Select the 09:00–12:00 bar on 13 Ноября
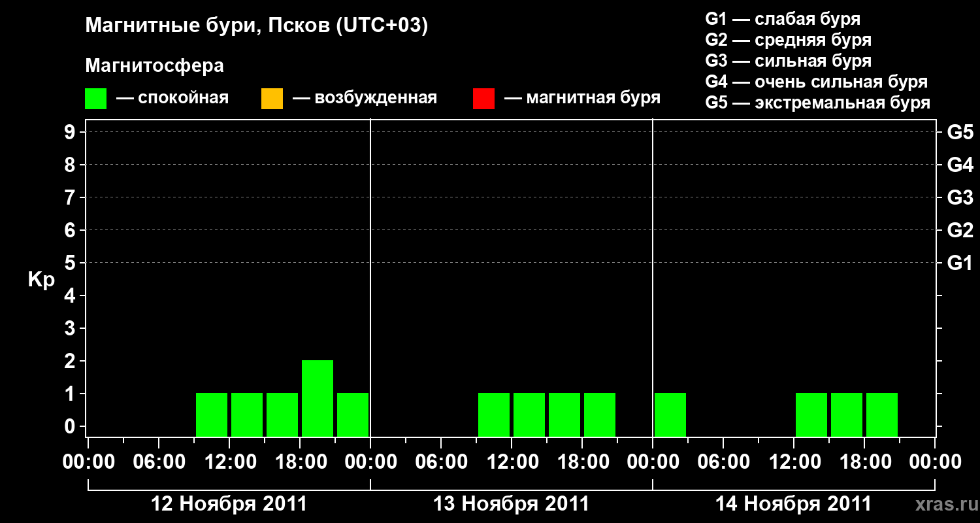This screenshot has height=523, width=980. coord(494,414)
